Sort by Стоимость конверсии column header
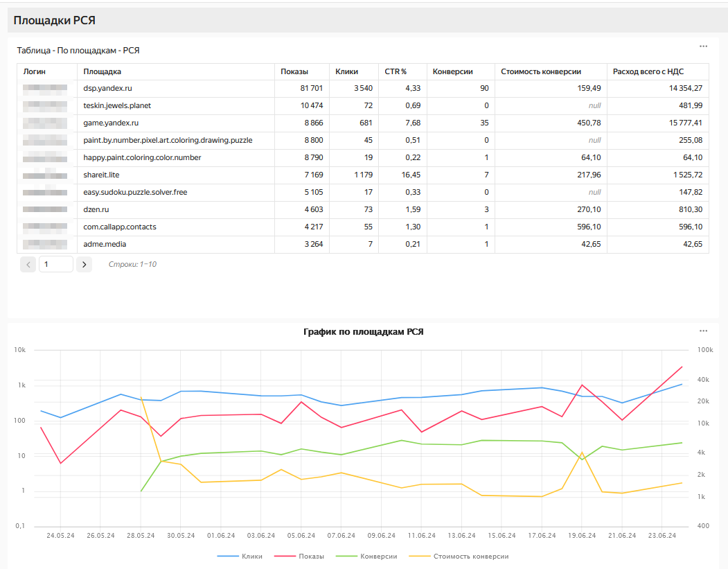Viewport: 728px width, 569px height. pyautogui.click(x=541, y=71)
